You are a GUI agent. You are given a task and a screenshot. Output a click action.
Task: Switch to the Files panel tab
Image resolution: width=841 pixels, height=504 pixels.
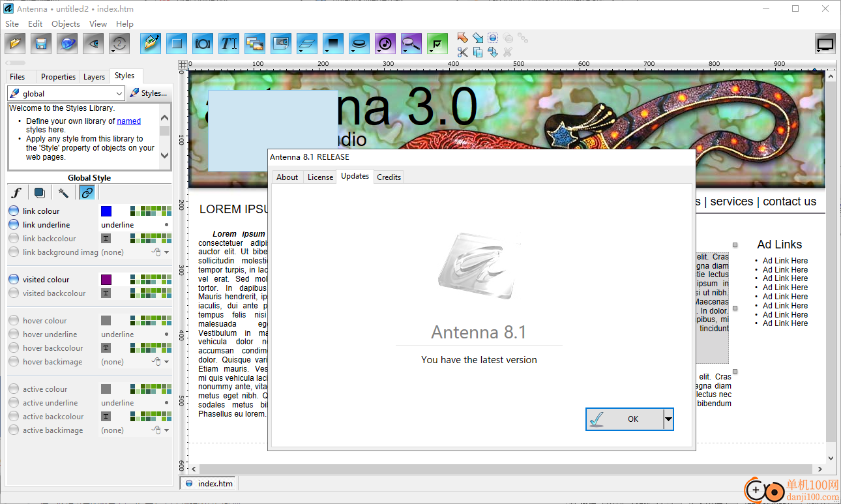click(x=18, y=76)
